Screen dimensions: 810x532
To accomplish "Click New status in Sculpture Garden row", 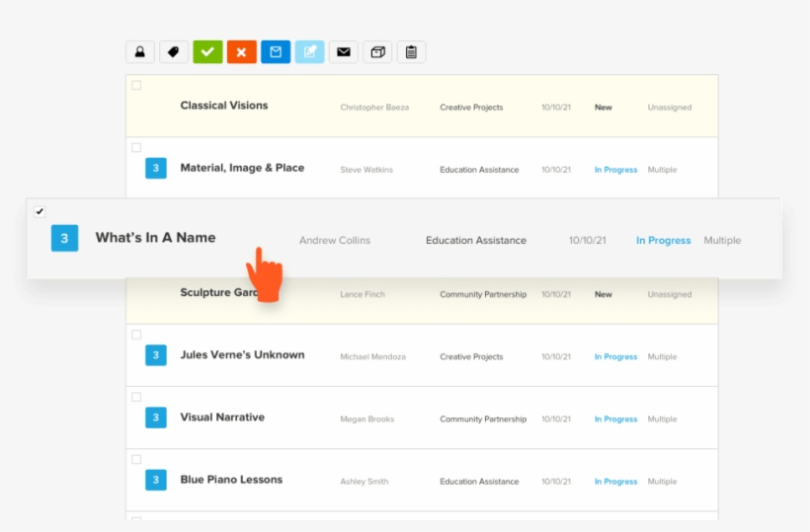I will tap(604, 295).
